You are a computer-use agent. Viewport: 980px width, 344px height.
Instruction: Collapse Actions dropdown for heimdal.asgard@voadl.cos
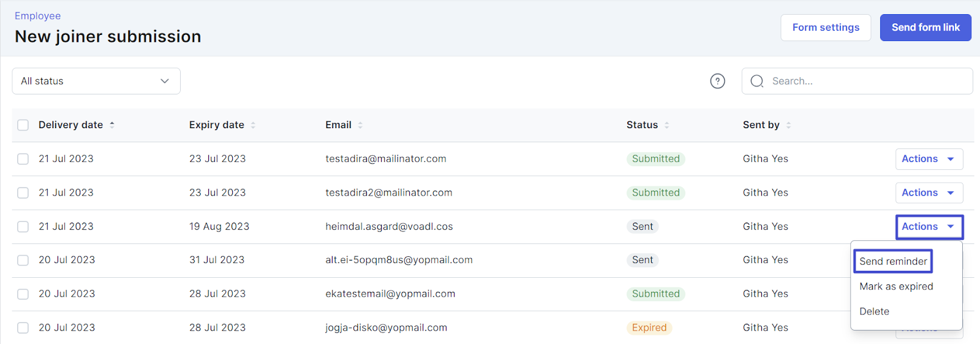tap(929, 226)
